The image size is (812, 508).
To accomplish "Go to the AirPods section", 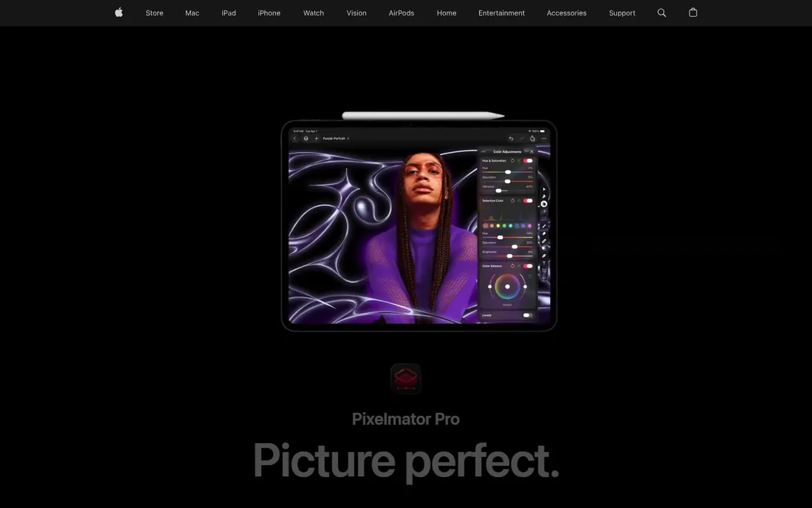I will pyautogui.click(x=402, y=13).
